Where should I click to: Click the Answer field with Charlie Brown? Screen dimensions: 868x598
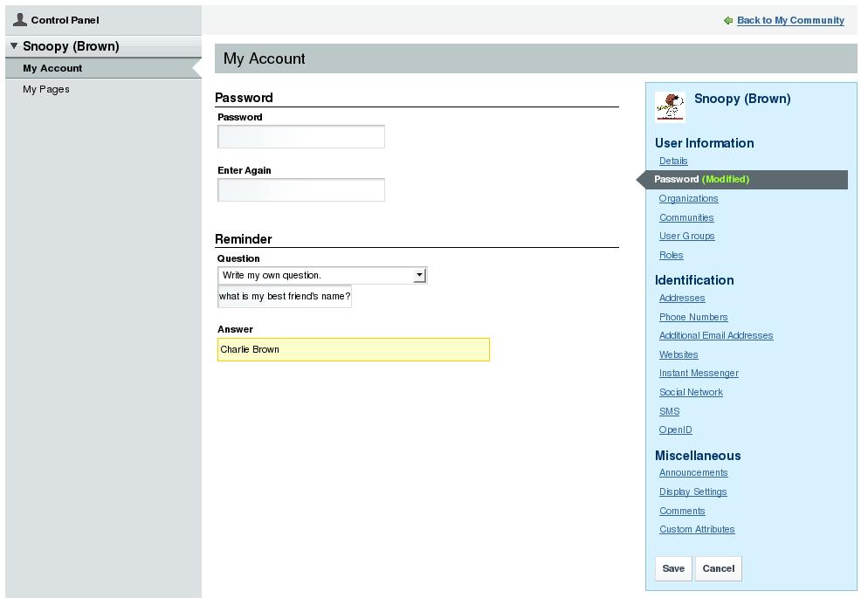click(x=353, y=350)
